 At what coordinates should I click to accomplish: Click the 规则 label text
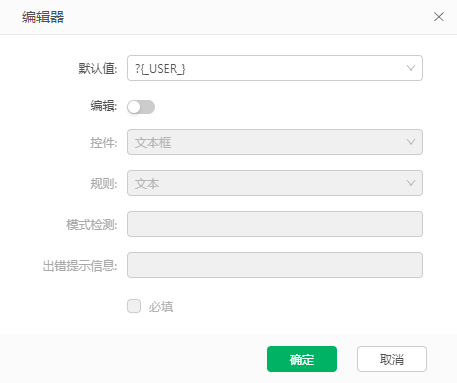click(104, 184)
